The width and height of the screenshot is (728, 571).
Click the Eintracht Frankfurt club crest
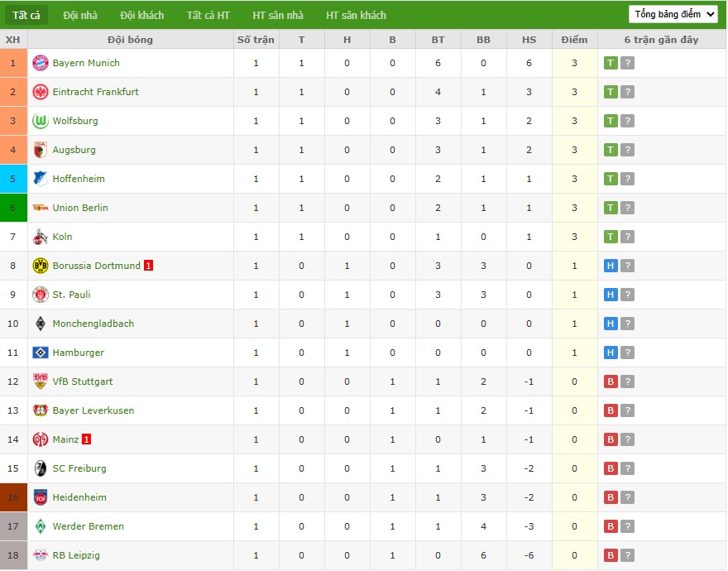click(41, 92)
